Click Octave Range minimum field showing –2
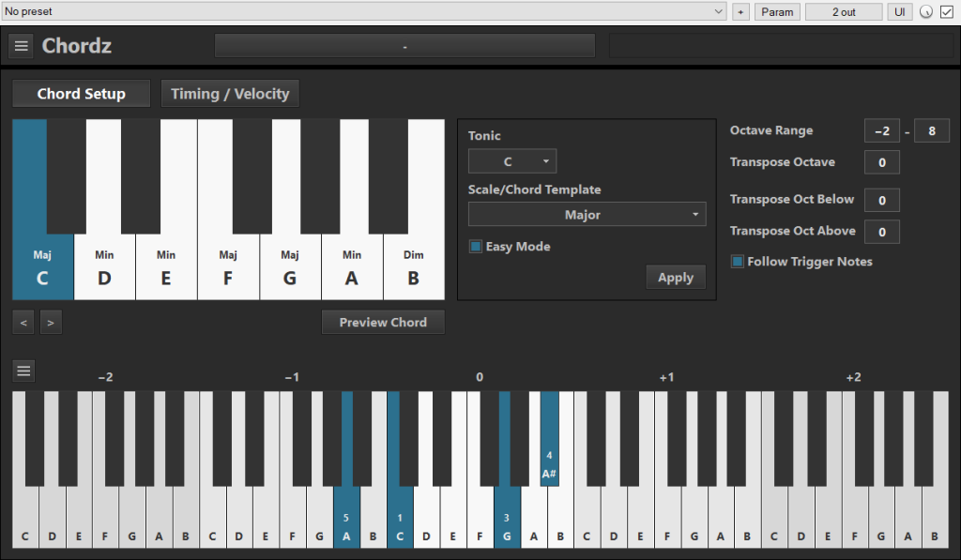This screenshot has width=961, height=560. (x=882, y=131)
